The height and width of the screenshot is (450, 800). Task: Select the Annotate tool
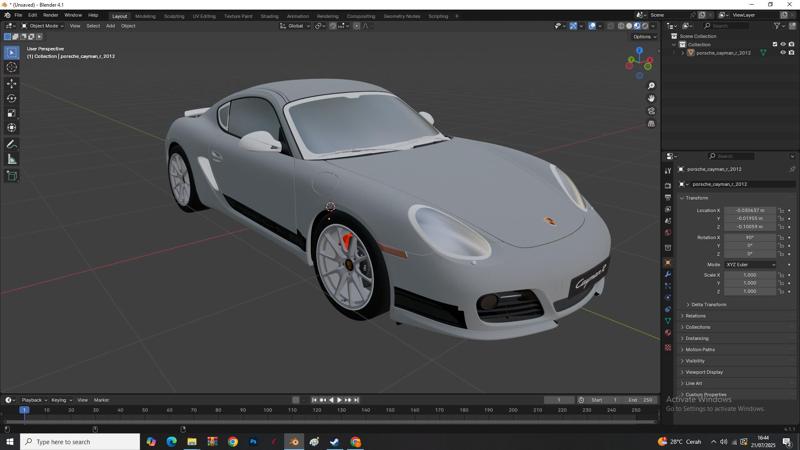click(x=11, y=144)
